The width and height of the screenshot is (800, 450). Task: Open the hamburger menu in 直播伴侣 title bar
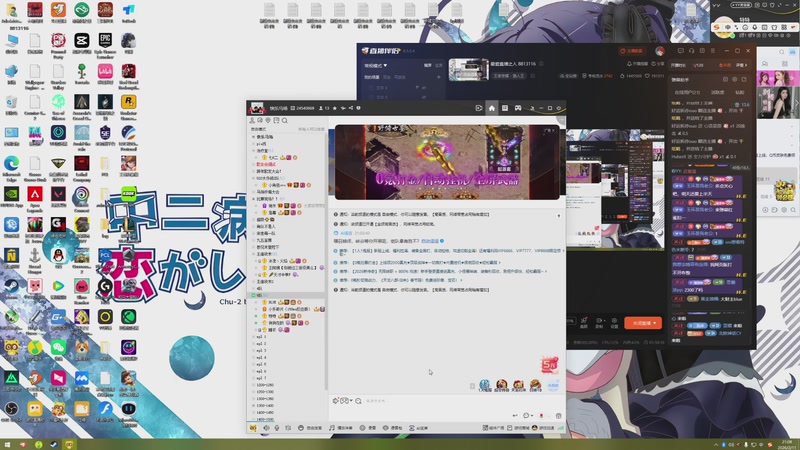(713, 51)
